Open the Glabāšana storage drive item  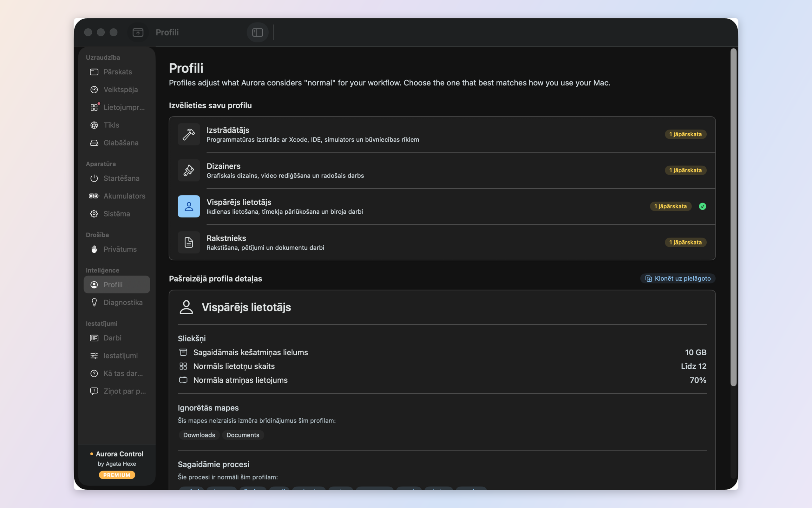(x=117, y=143)
